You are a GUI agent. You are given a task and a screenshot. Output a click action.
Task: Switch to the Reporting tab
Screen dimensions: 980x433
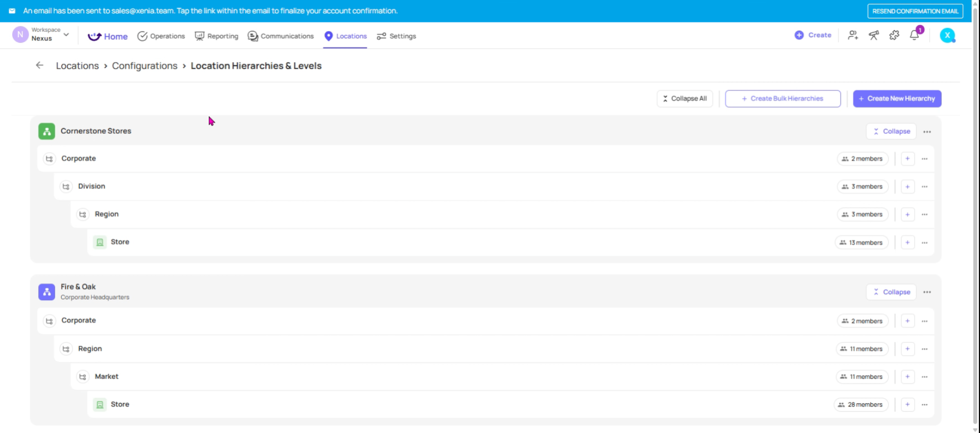tap(216, 36)
